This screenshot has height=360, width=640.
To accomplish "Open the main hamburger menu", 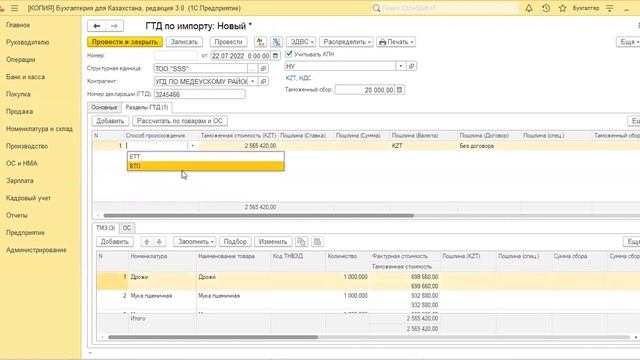I will tap(15, 8).
